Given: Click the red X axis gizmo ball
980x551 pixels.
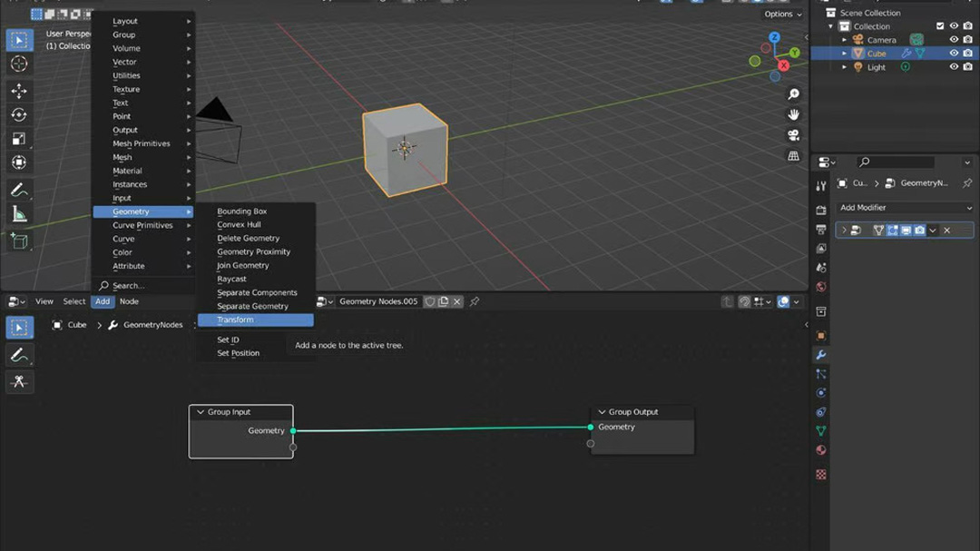Looking at the screenshot, I should (783, 65).
